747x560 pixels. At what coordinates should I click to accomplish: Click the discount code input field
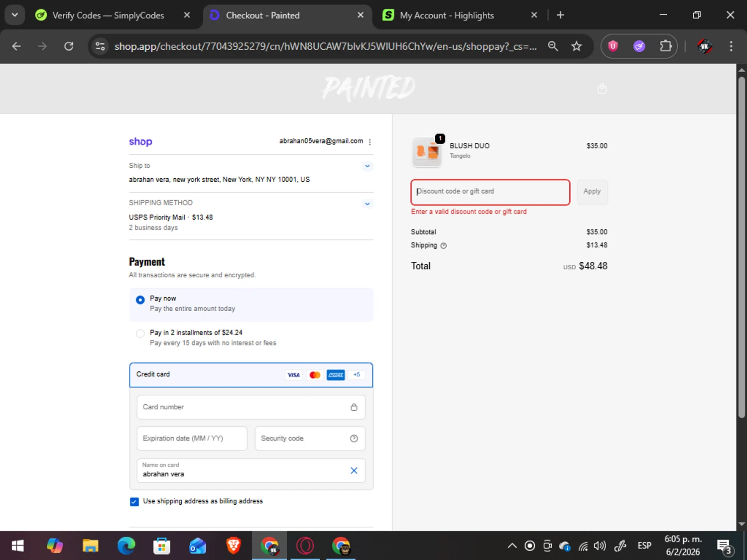491,192
